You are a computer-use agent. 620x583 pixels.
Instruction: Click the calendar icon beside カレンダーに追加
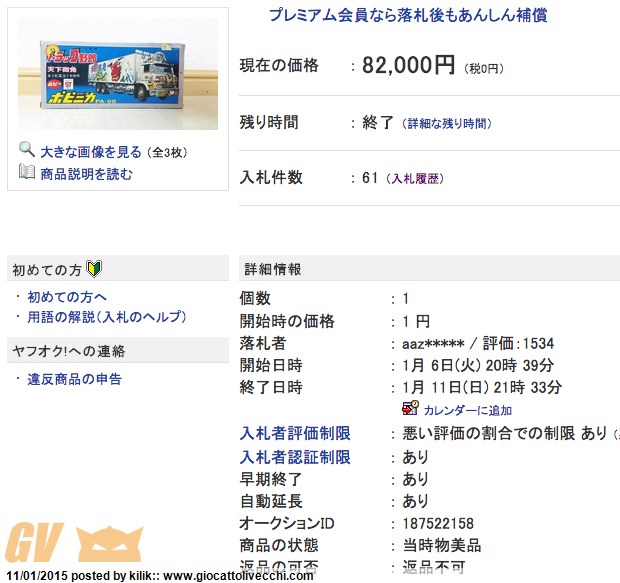pos(410,408)
